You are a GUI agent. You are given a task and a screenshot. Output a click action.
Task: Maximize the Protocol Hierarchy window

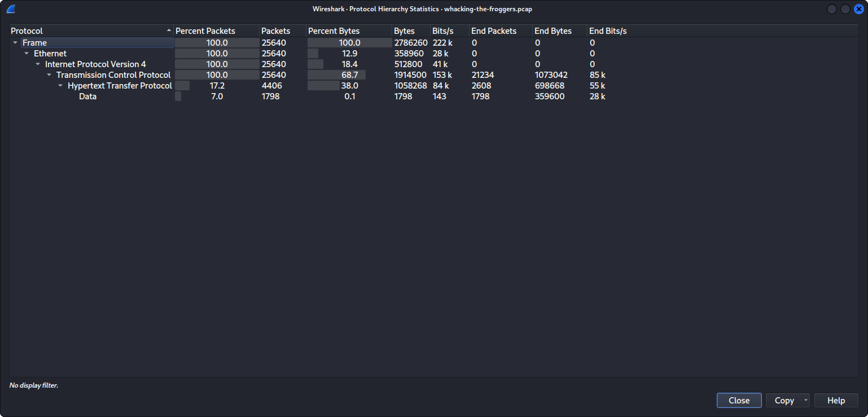click(845, 9)
